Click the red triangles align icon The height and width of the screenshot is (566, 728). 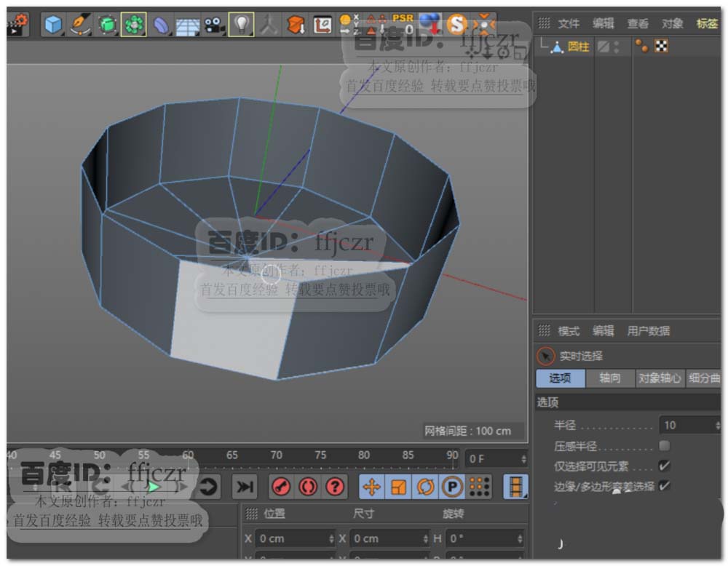376,24
